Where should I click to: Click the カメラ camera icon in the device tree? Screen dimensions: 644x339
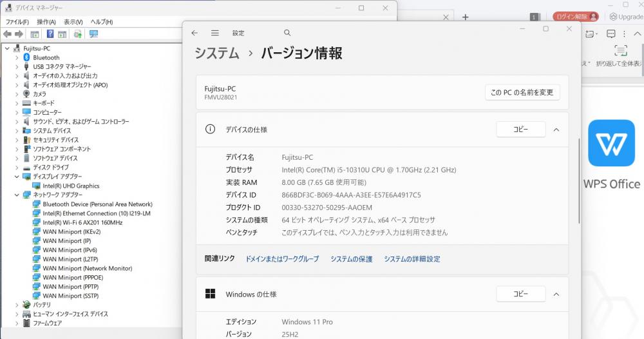point(26,93)
